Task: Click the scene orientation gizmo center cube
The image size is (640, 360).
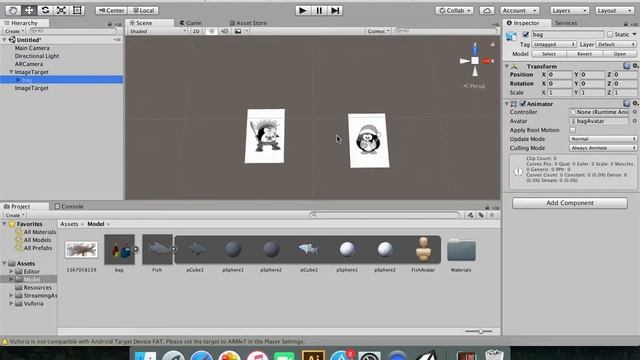Action: coord(475,61)
